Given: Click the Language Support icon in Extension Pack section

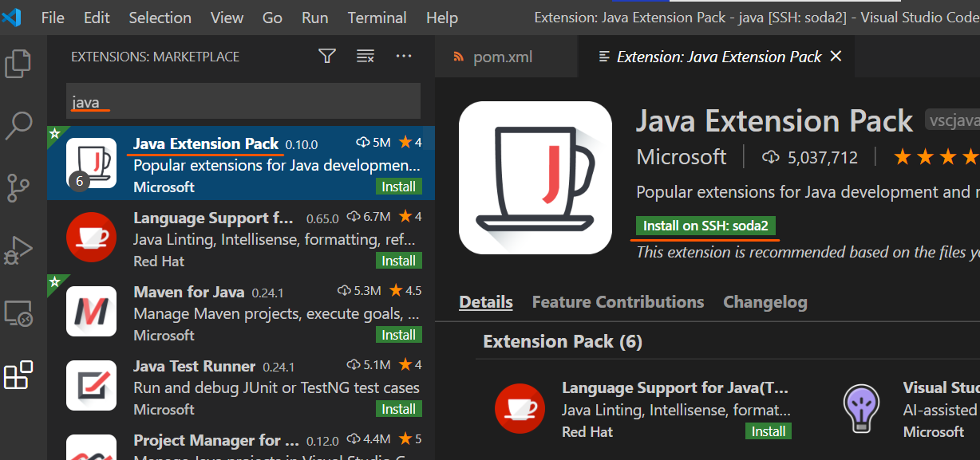Looking at the screenshot, I should pos(520,407).
